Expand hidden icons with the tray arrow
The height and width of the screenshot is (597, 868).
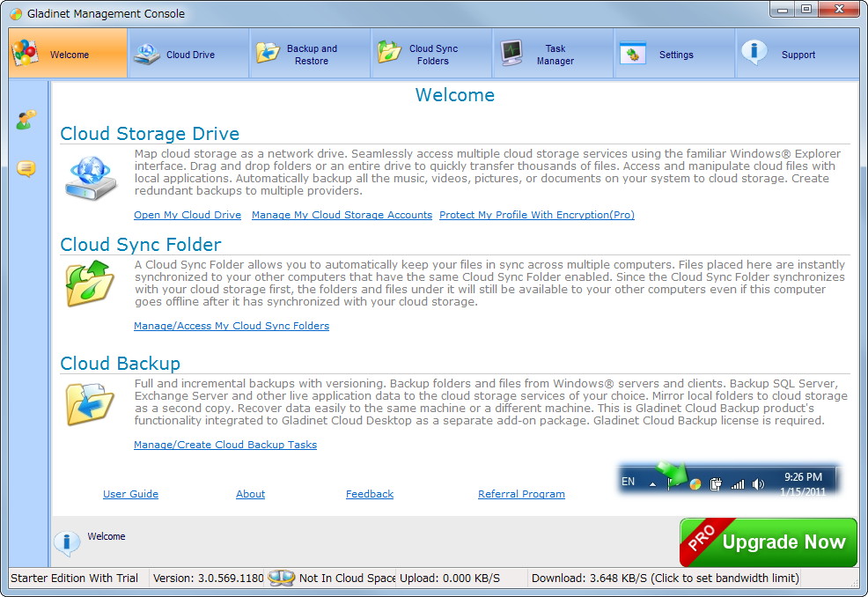[651, 483]
